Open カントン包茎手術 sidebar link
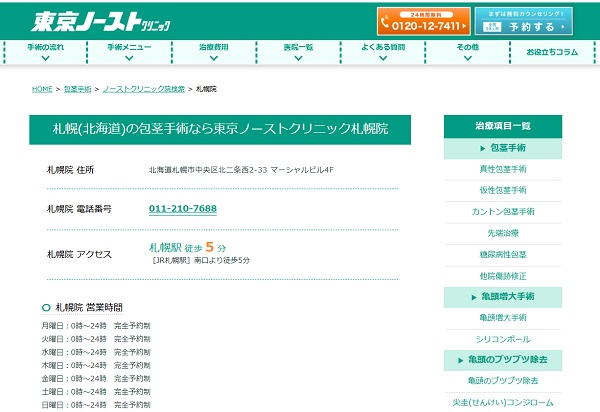 pyautogui.click(x=503, y=212)
